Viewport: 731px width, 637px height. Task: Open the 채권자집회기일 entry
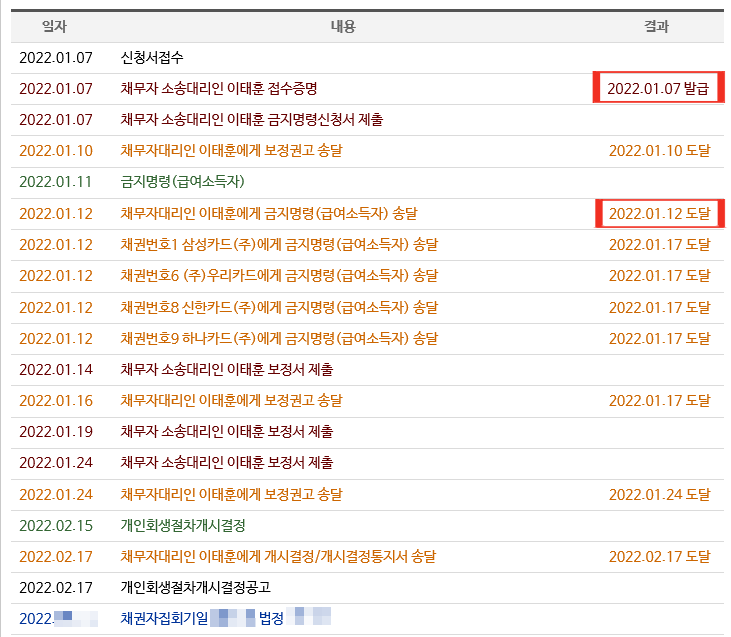(226, 618)
